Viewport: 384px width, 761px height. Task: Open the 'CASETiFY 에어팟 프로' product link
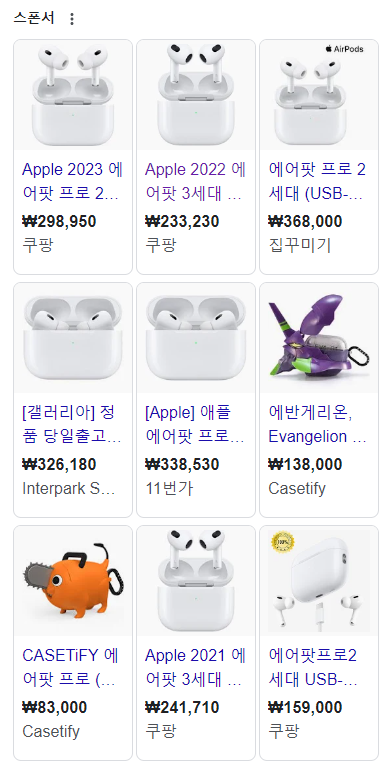[72, 668]
